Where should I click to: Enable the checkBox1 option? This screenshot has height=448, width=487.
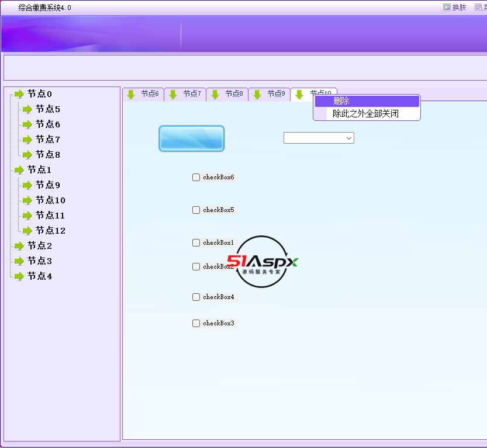[196, 242]
